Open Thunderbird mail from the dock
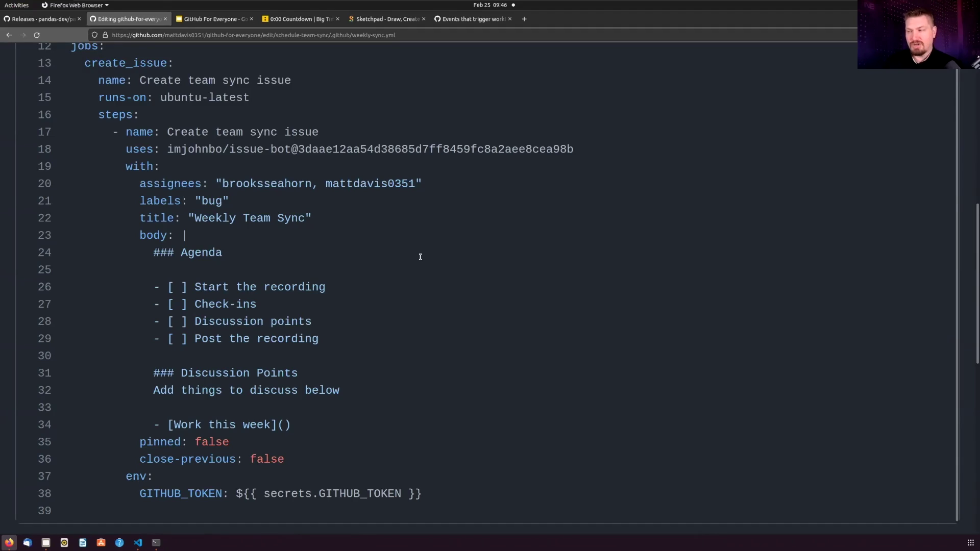The width and height of the screenshot is (980, 551). tap(28, 542)
